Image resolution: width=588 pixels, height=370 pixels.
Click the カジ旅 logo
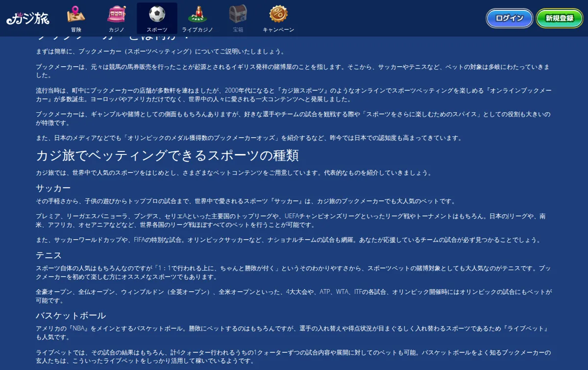(x=28, y=19)
